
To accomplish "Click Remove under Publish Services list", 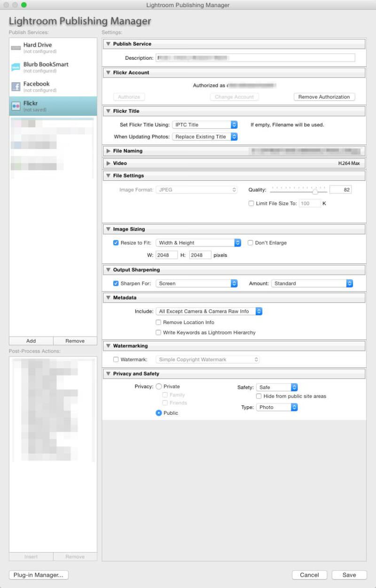I will pyautogui.click(x=75, y=341).
